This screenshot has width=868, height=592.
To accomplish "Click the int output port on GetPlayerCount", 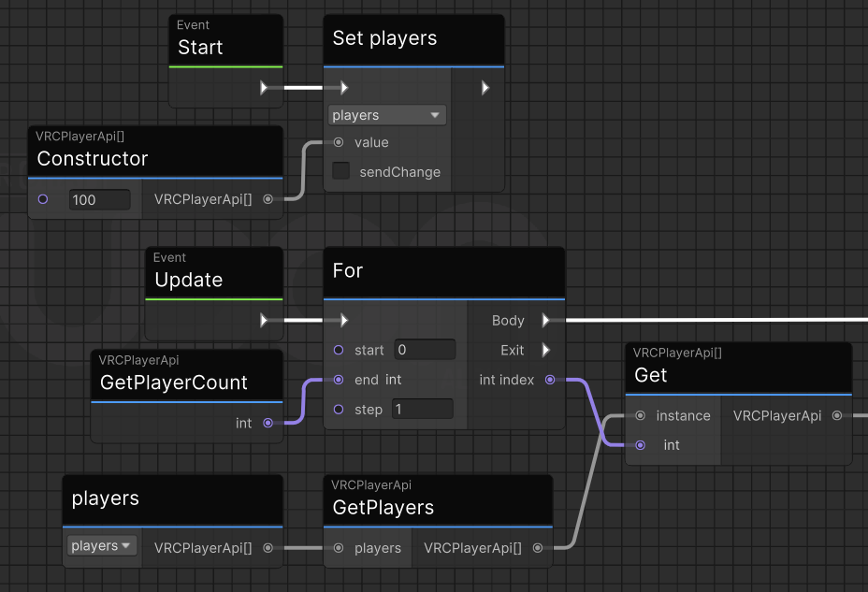I will click(x=268, y=423).
